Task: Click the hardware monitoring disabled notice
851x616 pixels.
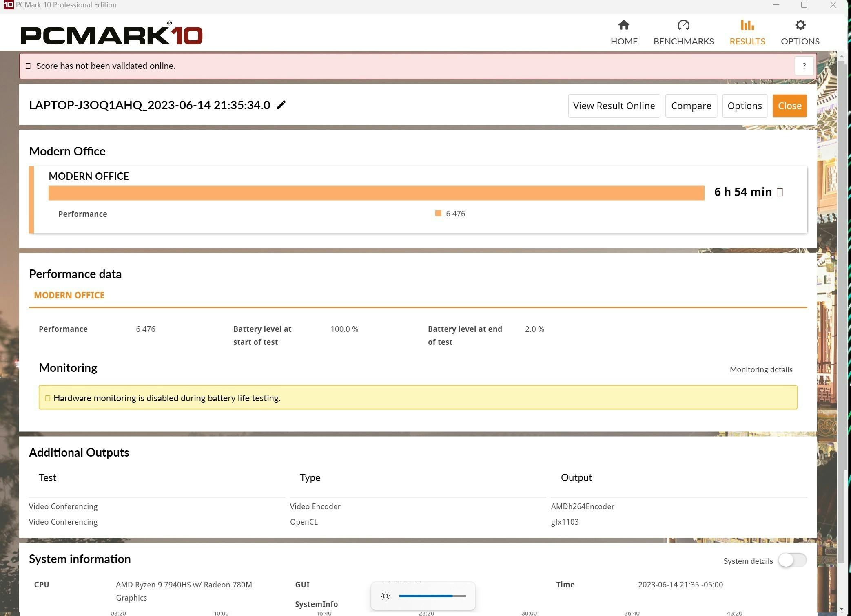Action: point(418,397)
